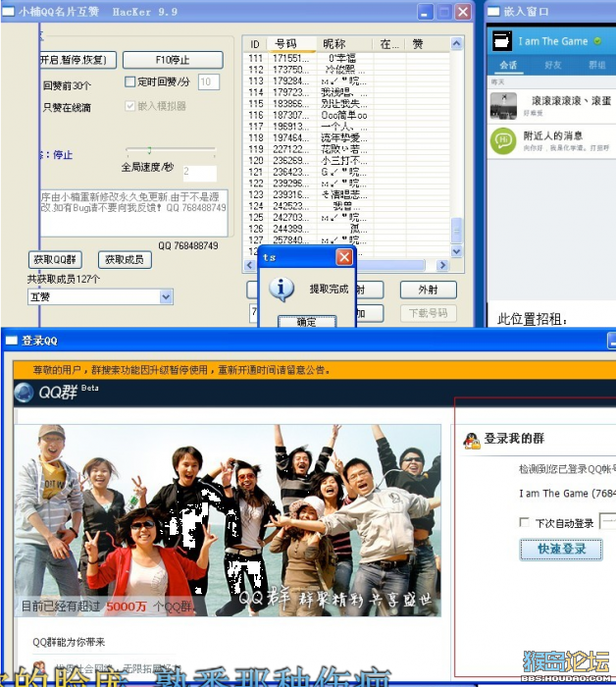Click the orange upgrade notice banner
Screen dimensions: 616x687
(314, 370)
